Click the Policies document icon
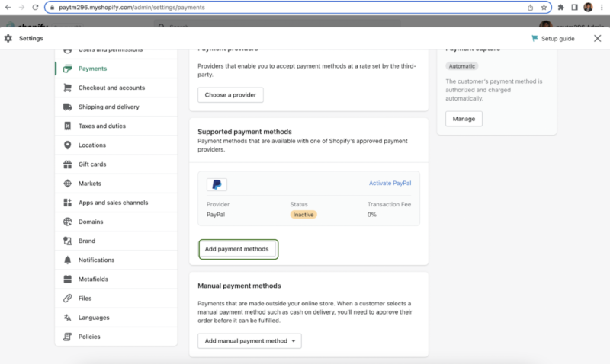Viewport: 610px width, 364px height. coord(67,337)
